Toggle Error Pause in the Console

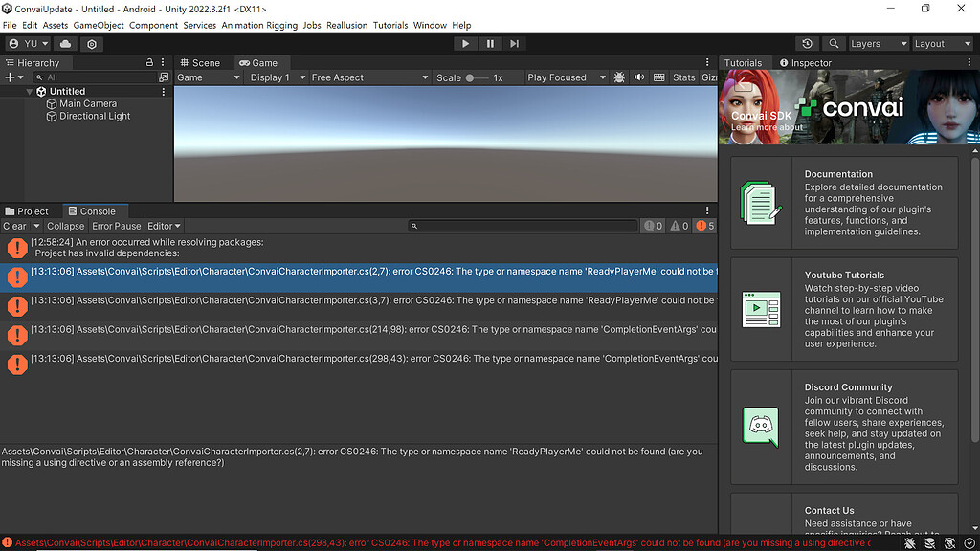(x=116, y=225)
